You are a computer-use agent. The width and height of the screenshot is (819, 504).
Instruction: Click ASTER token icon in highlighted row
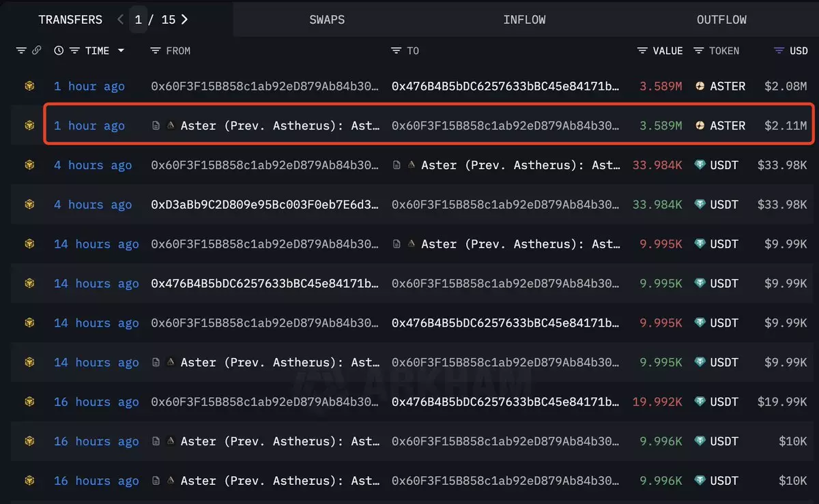pos(700,125)
